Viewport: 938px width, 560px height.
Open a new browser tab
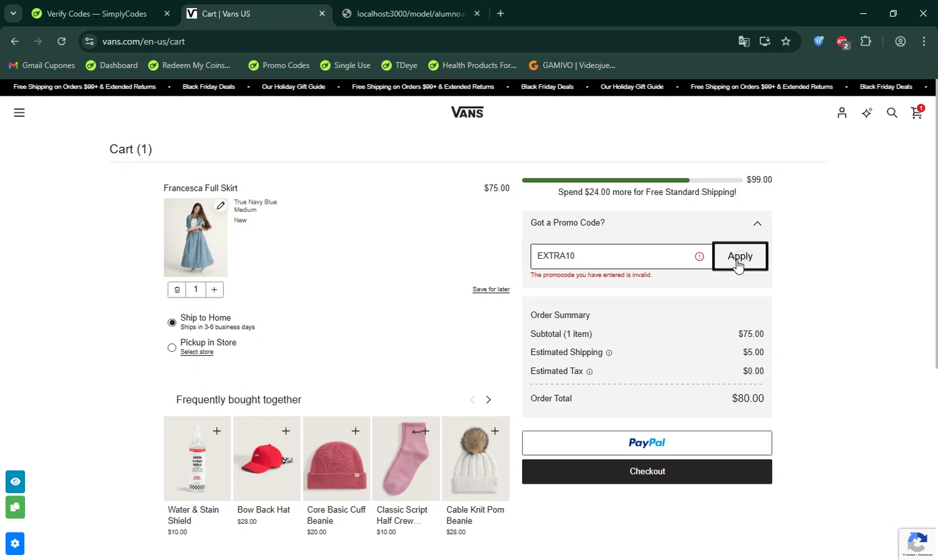[500, 14]
